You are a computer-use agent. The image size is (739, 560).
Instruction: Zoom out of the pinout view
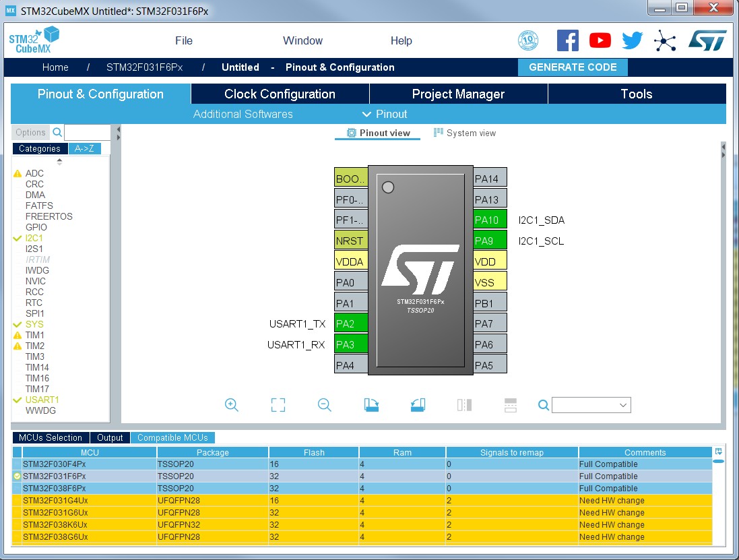[x=324, y=405]
